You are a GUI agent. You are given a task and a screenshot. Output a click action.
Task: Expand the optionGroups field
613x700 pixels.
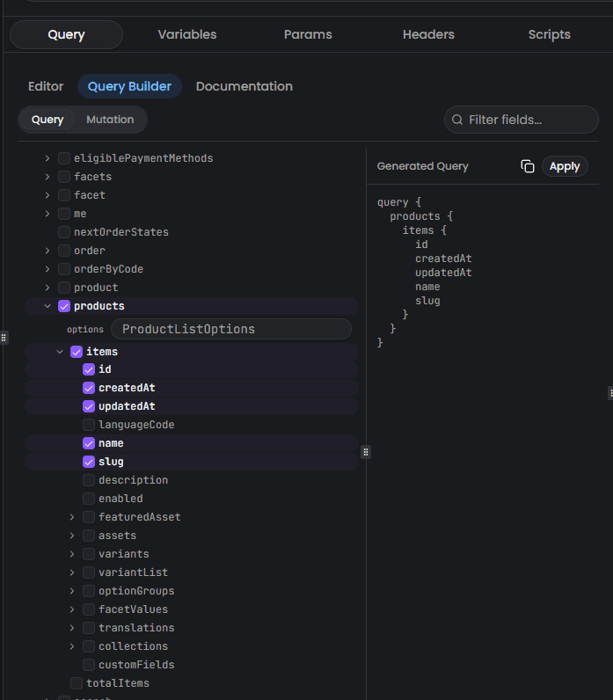coord(72,591)
